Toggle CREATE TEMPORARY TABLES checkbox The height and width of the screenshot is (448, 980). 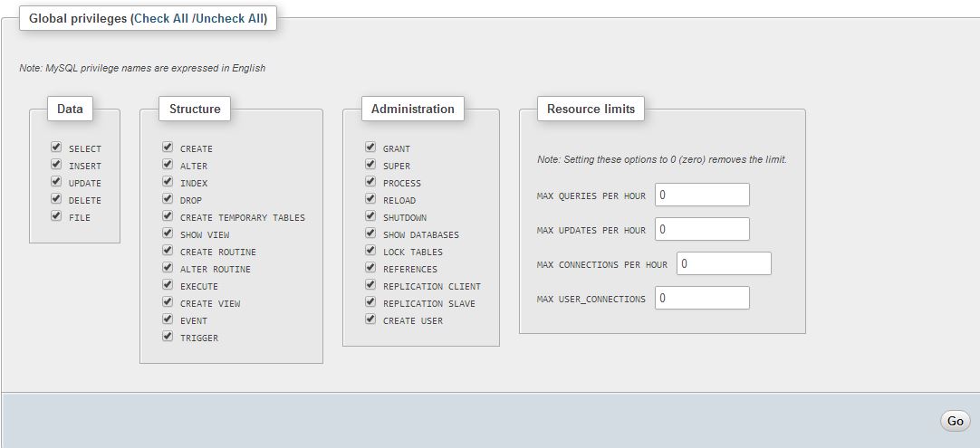(x=168, y=216)
